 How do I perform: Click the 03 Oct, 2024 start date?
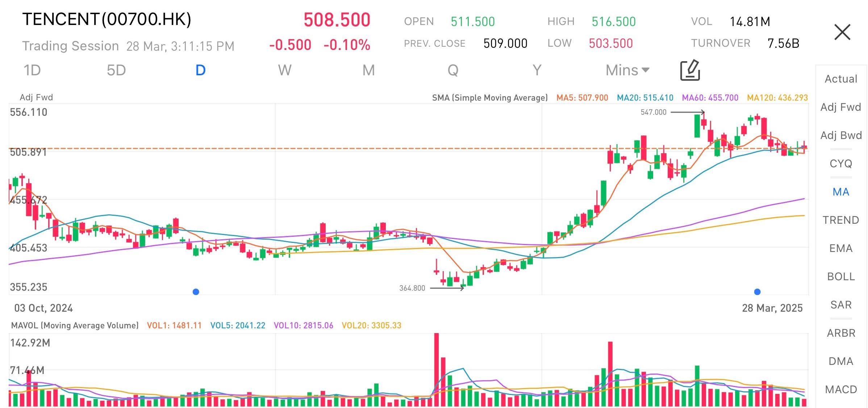[x=43, y=308]
